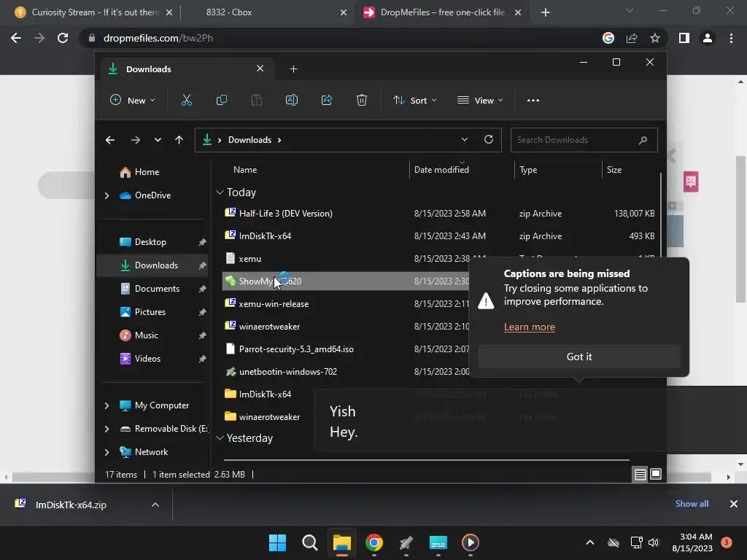This screenshot has height=560, width=747.
Task: Add a new File Explorer tab
Action: [293, 69]
